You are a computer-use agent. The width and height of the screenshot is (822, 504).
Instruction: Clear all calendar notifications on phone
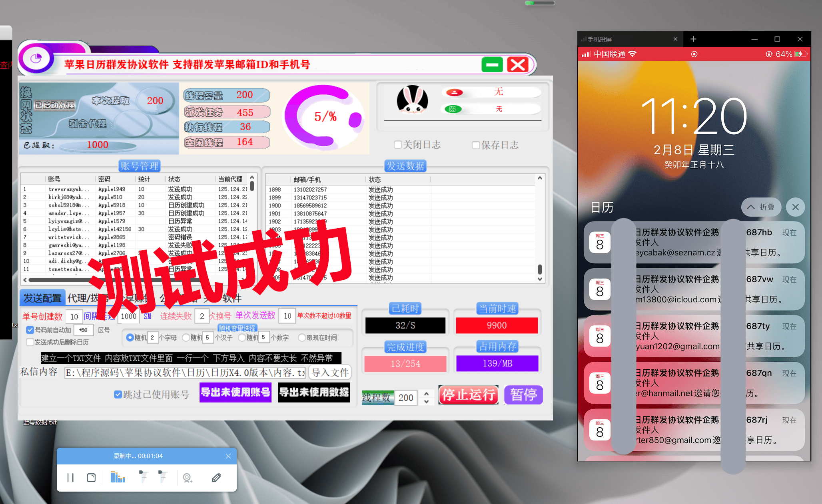[x=795, y=207]
